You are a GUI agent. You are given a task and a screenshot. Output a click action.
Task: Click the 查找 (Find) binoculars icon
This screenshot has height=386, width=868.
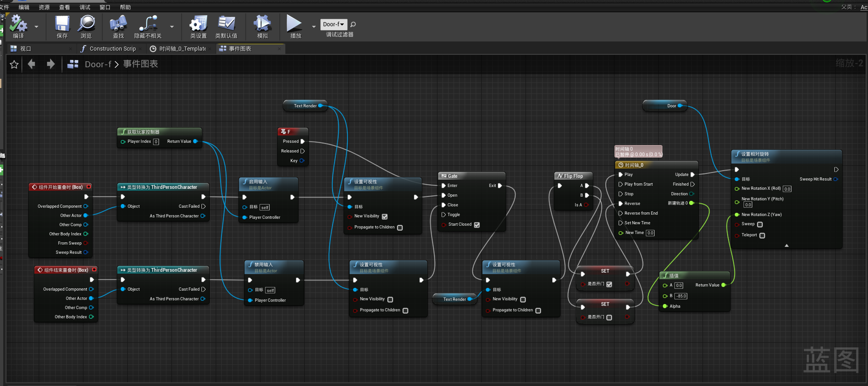coord(118,24)
